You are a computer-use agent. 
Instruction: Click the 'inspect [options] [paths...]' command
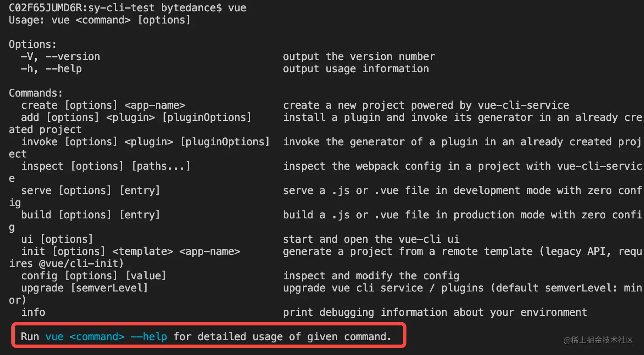coord(106,166)
